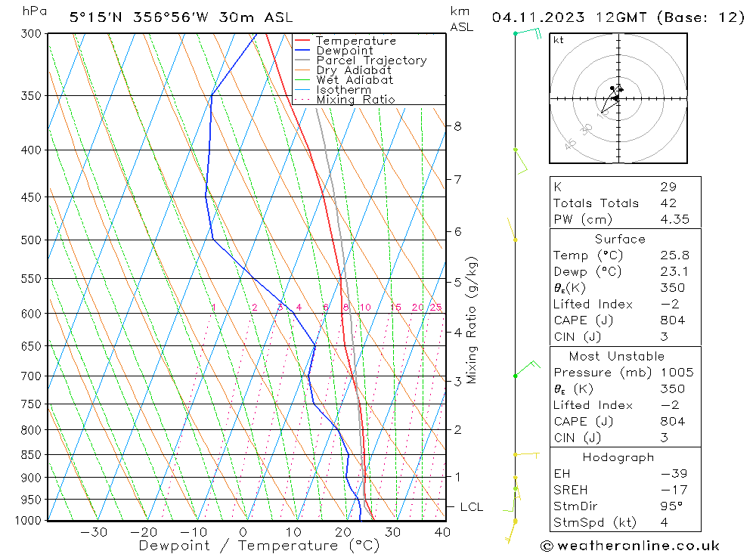Click the wind barb at 500 hPa

[x=512, y=230]
